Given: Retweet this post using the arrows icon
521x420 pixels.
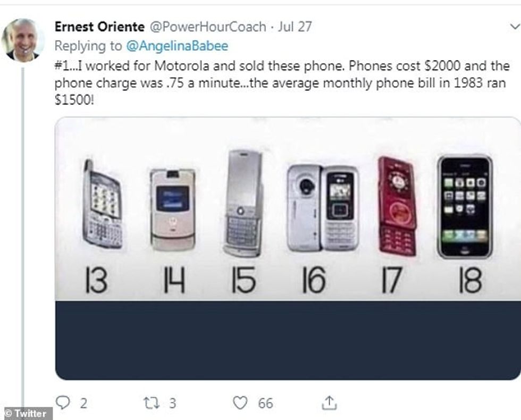Looking at the screenshot, I should click(x=150, y=402).
